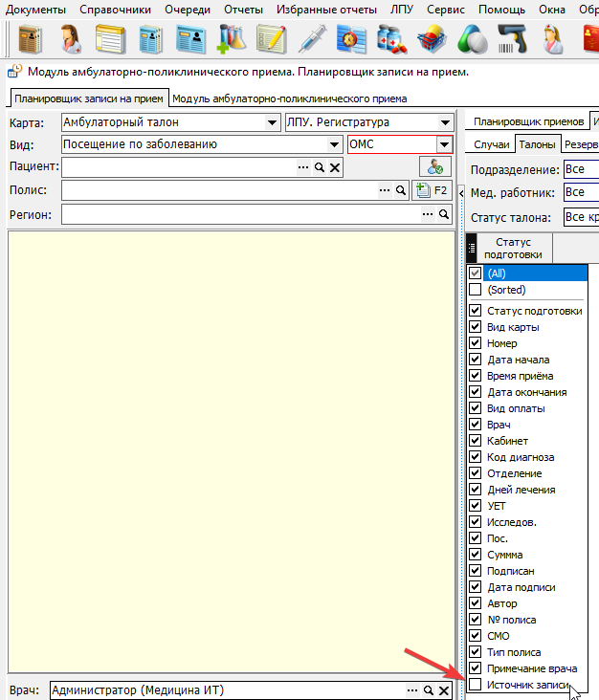Click into the Пациент input field

(x=179, y=167)
